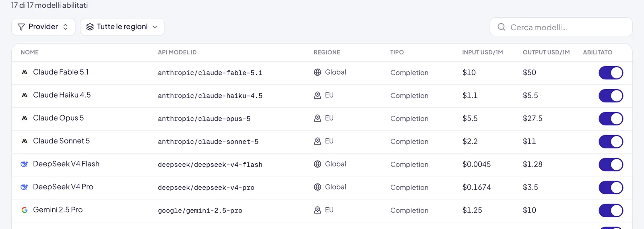Disable the Claude Haiku 4.5 model toggle
The height and width of the screenshot is (229, 644).
click(611, 96)
